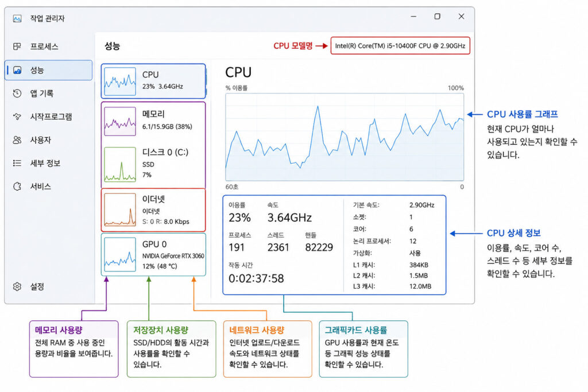Click the % 이용률 graph axis label
Image resolution: width=588 pixels, height=392 pixels.
pos(236,88)
